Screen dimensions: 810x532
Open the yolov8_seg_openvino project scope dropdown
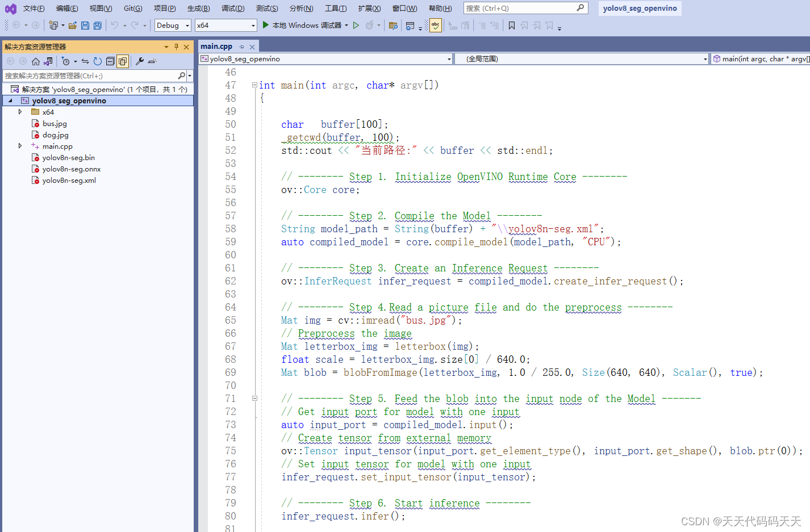(449, 59)
